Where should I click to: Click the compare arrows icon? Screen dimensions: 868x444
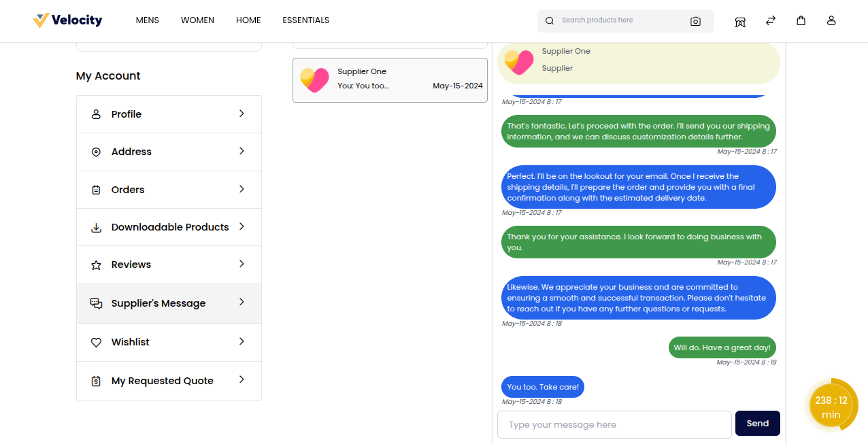pyautogui.click(x=771, y=20)
